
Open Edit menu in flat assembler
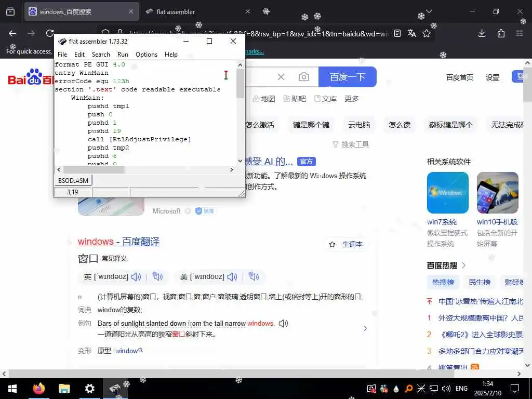point(79,54)
